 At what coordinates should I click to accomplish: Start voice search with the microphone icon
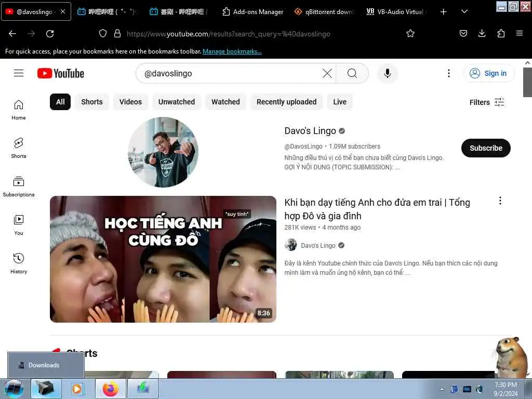click(388, 73)
